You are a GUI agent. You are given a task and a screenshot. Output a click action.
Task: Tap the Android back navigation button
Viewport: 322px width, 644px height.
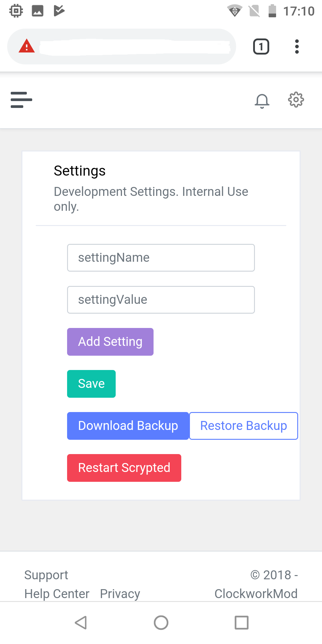[81, 623]
